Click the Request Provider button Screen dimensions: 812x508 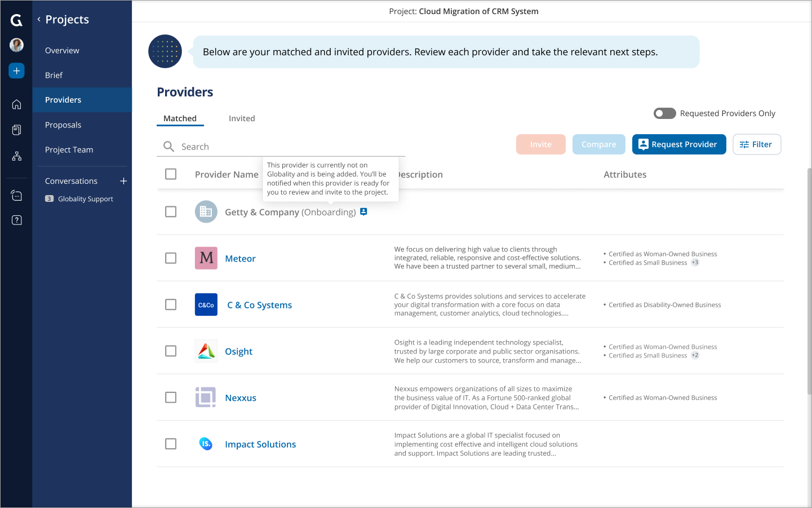(x=679, y=144)
